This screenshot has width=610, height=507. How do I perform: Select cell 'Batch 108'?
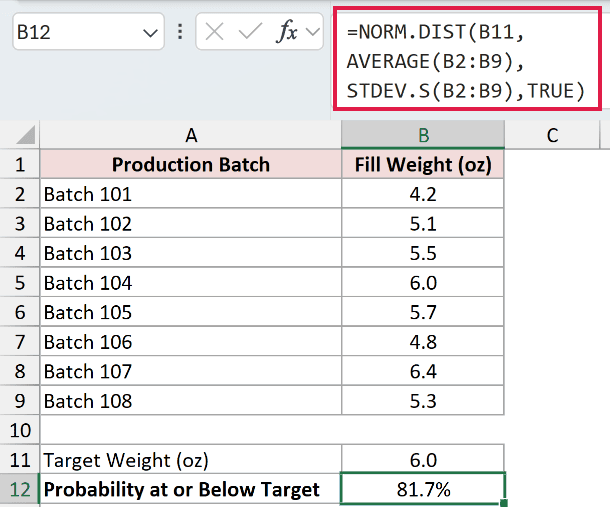tap(191, 401)
